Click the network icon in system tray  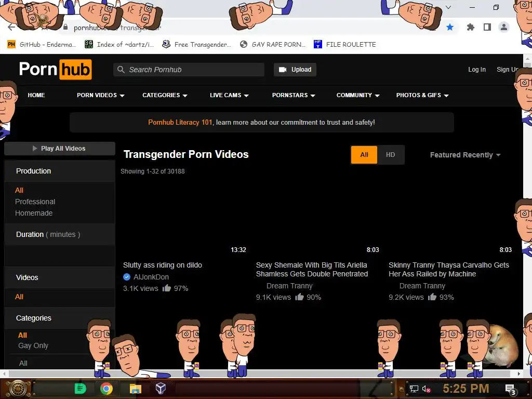pyautogui.click(x=414, y=389)
